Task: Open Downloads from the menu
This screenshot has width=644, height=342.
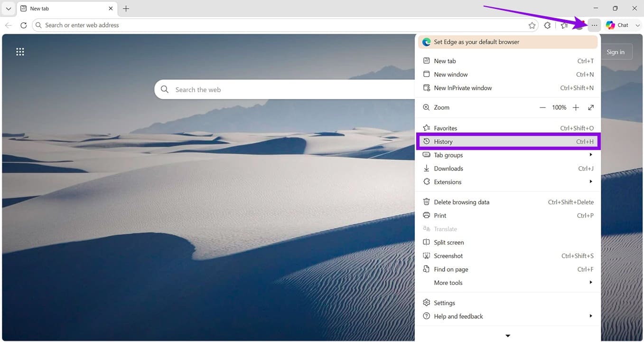Action: pos(508,169)
